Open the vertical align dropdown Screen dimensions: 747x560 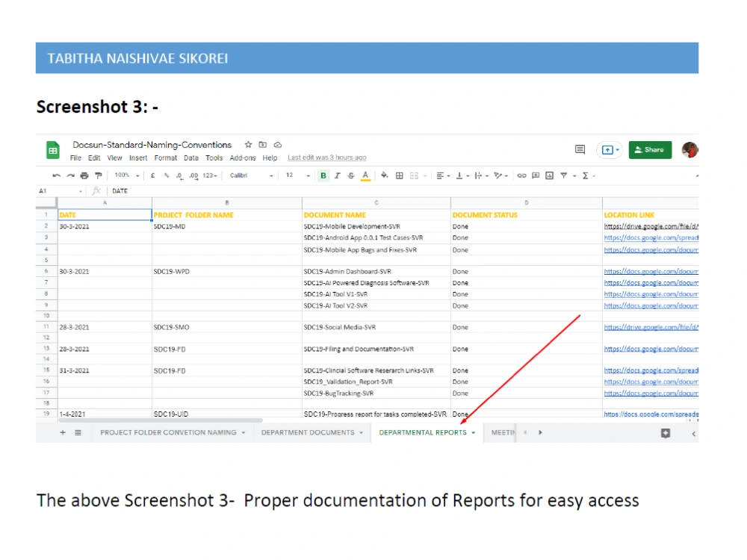point(462,175)
